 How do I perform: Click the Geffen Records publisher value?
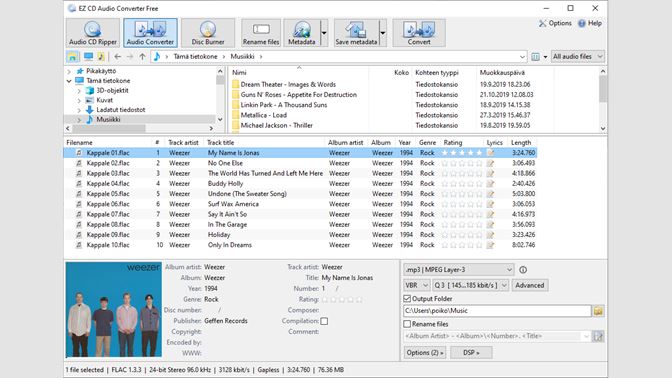(x=226, y=321)
